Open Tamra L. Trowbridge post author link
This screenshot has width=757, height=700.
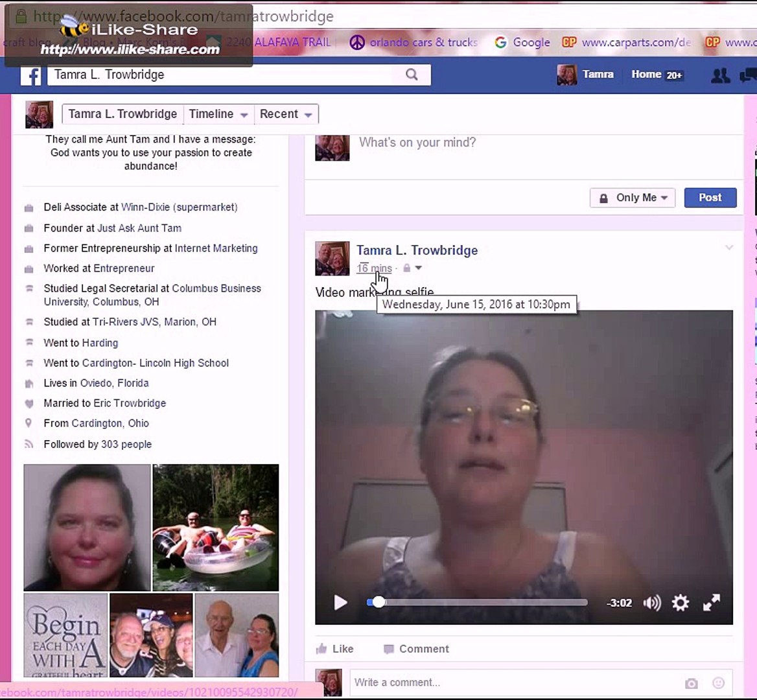[x=417, y=250]
